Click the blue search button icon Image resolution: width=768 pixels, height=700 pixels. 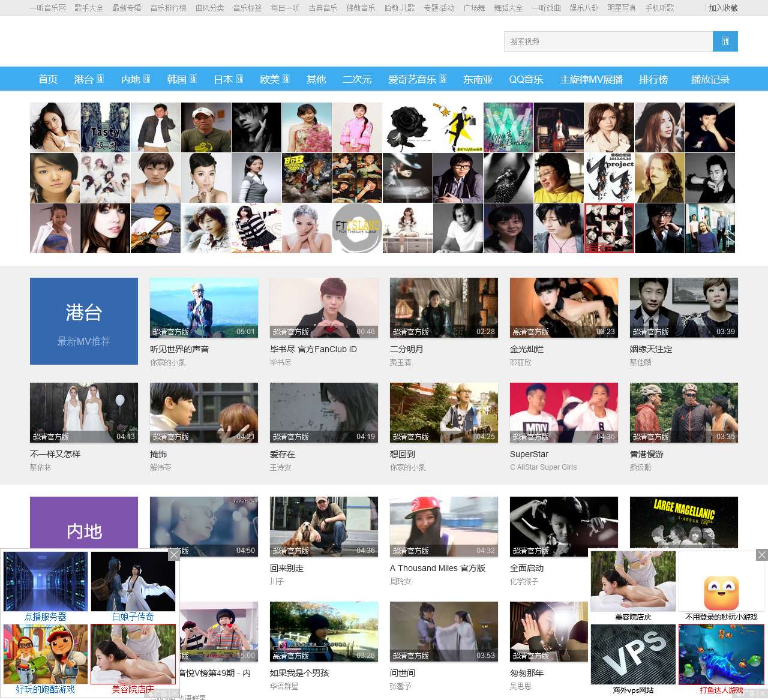[725, 41]
